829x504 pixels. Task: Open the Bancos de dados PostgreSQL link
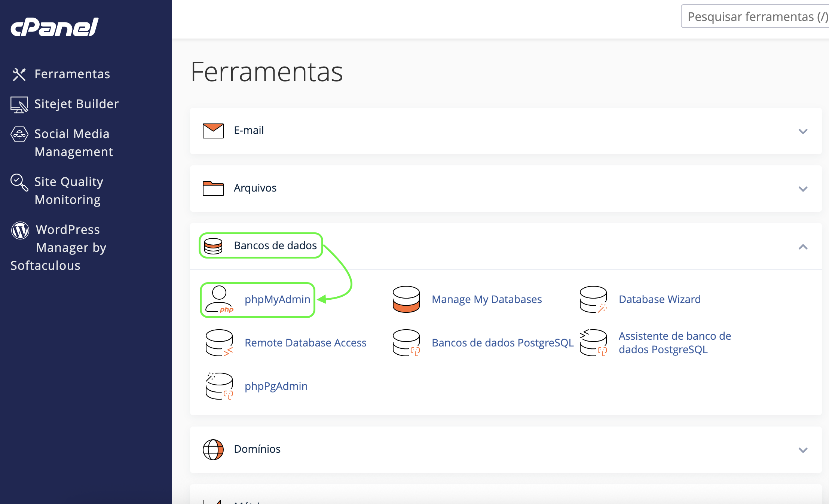pyautogui.click(x=503, y=343)
